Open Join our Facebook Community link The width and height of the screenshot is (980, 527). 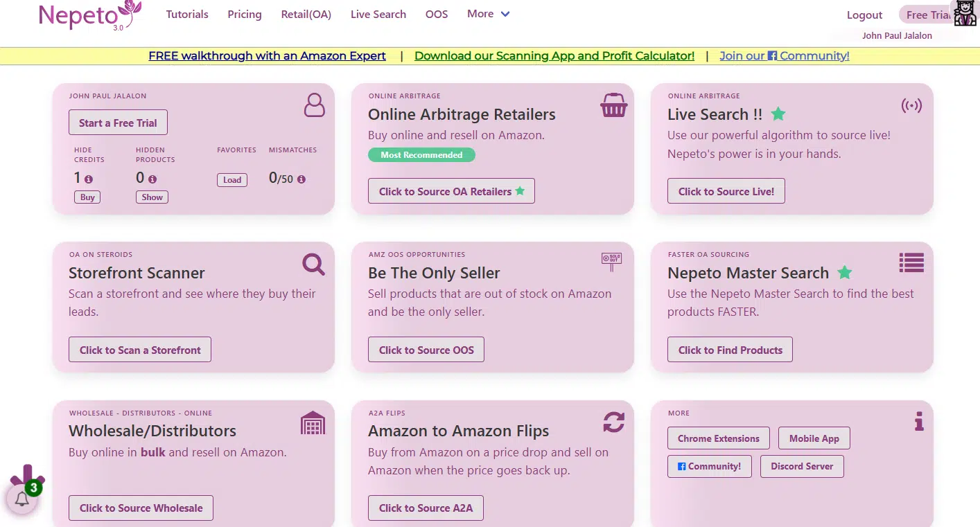(x=785, y=56)
